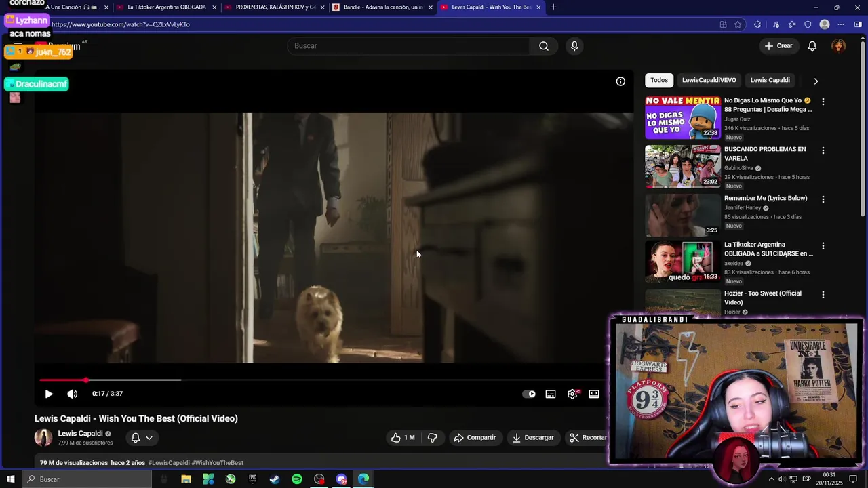Open Steam from the taskbar
Screen dimensions: 868x488
tap(275, 479)
